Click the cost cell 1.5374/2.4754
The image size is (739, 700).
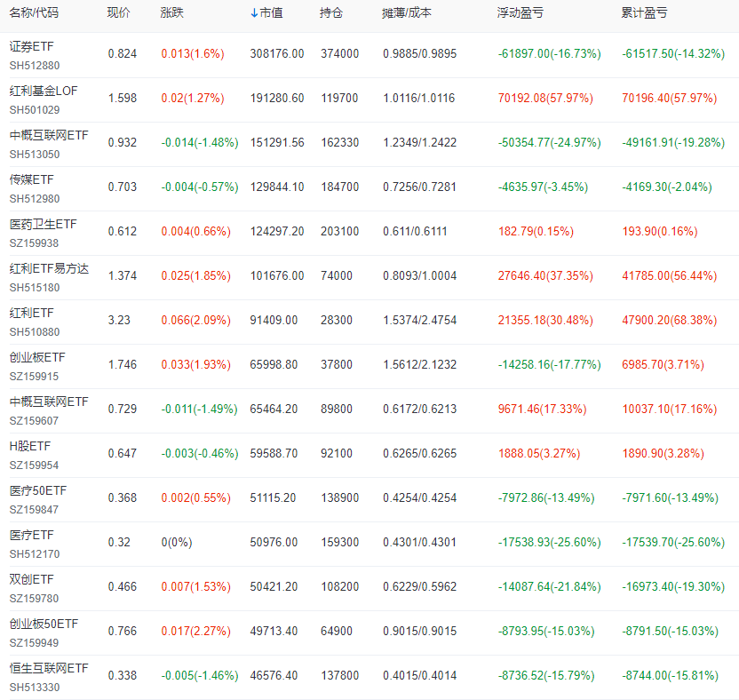(x=419, y=320)
